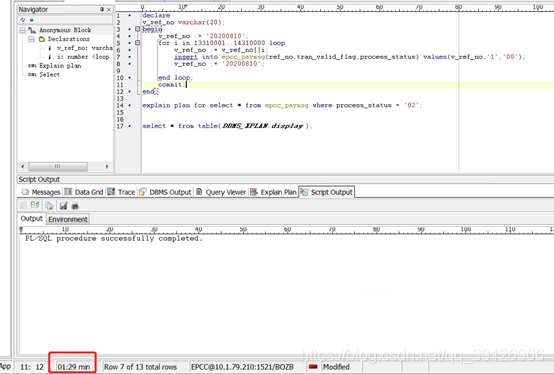Collapse the Declarations folder node
The image size is (554, 374).
click(x=31, y=39)
